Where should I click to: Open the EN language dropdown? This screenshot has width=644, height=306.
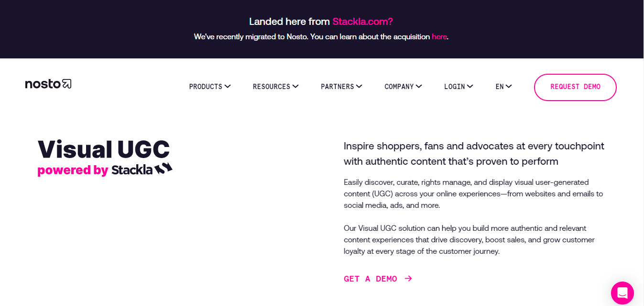pyautogui.click(x=500, y=87)
